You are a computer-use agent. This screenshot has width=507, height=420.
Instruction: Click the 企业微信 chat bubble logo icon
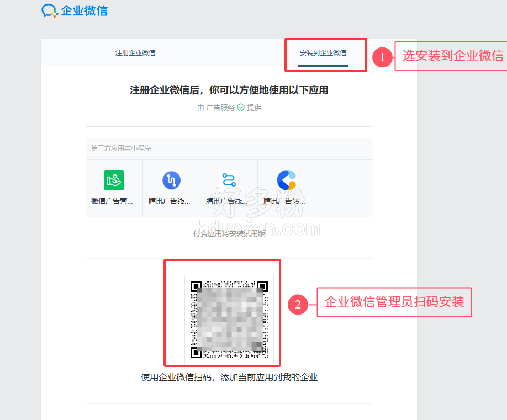pyautogui.click(x=49, y=10)
